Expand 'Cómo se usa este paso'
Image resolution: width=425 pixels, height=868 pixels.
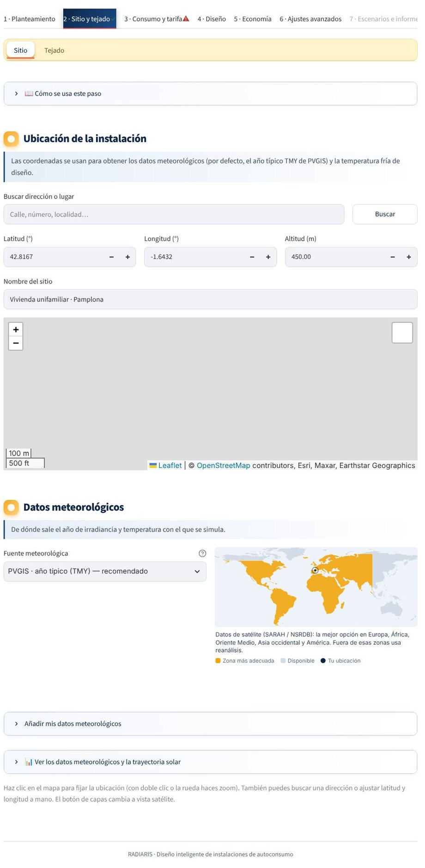click(x=210, y=93)
